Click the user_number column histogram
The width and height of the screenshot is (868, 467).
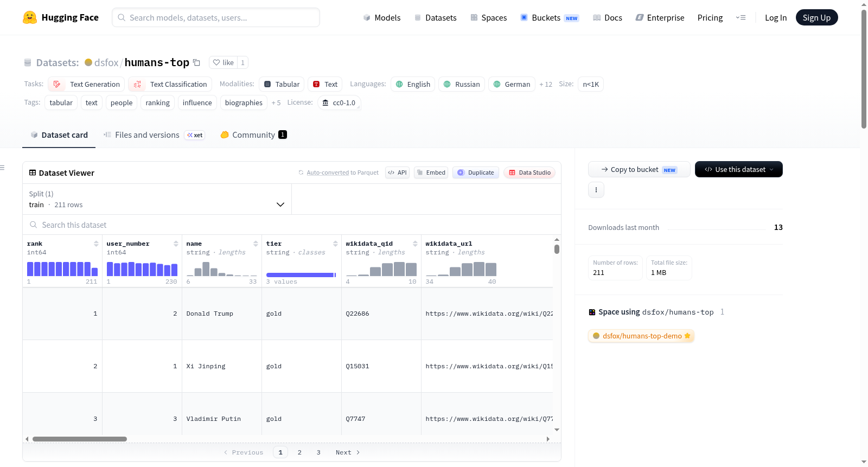[x=142, y=268]
